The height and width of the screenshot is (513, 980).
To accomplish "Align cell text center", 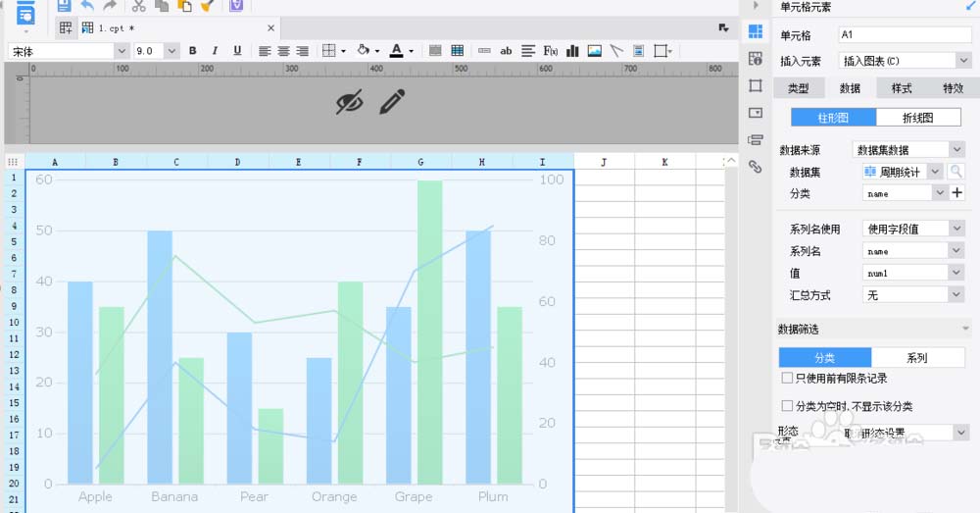I will coord(283,51).
